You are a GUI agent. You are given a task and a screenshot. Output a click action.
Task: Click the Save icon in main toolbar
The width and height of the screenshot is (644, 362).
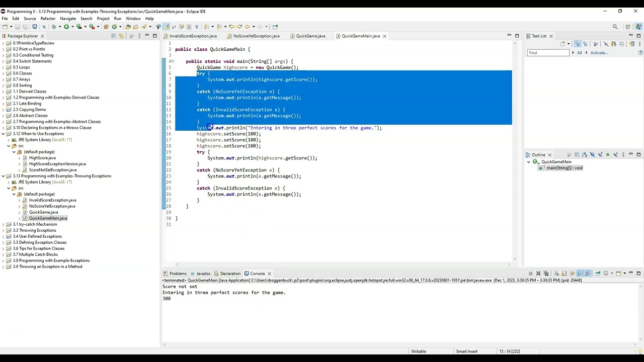click(x=18, y=27)
